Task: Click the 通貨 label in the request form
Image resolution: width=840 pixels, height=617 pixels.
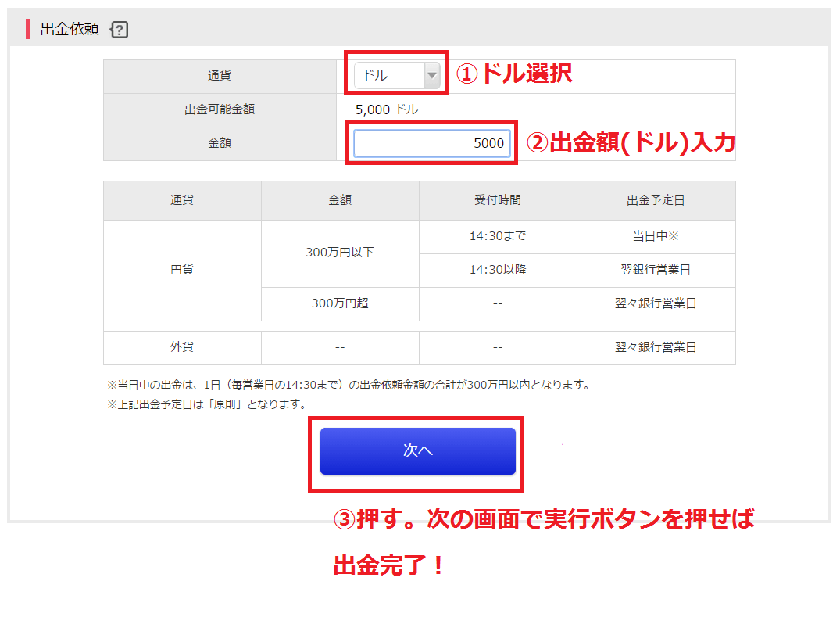Action: pyautogui.click(x=221, y=75)
